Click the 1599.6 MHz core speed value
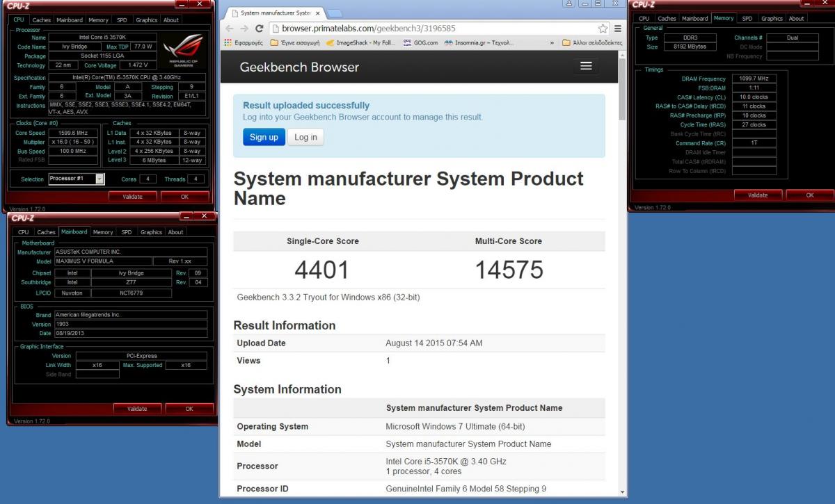 (74, 133)
